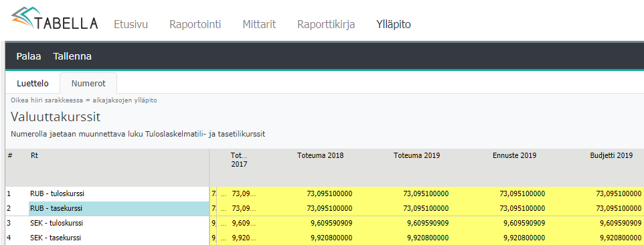Select the Ylläpito menu item
Image resolution: width=644 pixels, height=245 pixels.
pyautogui.click(x=394, y=24)
